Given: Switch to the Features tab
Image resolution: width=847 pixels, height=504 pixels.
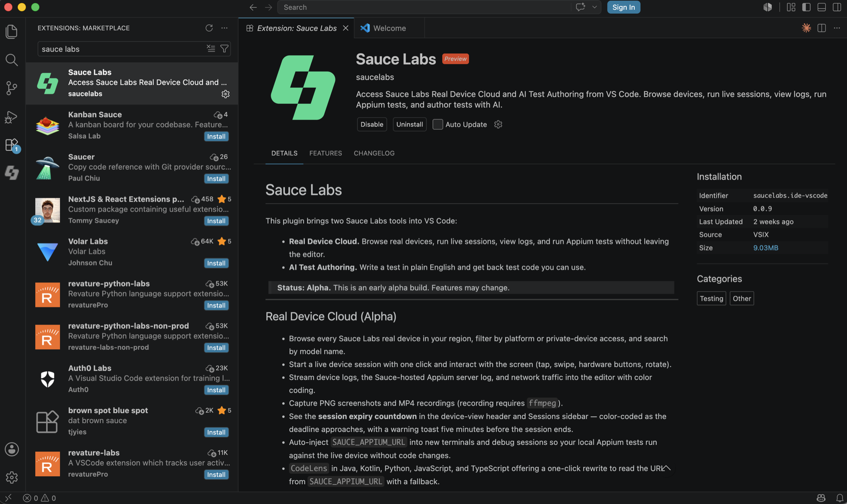Looking at the screenshot, I should 325,153.
